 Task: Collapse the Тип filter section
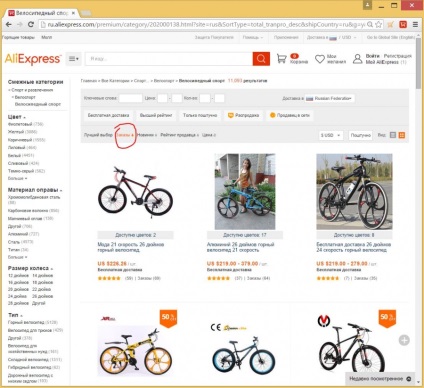[15, 315]
